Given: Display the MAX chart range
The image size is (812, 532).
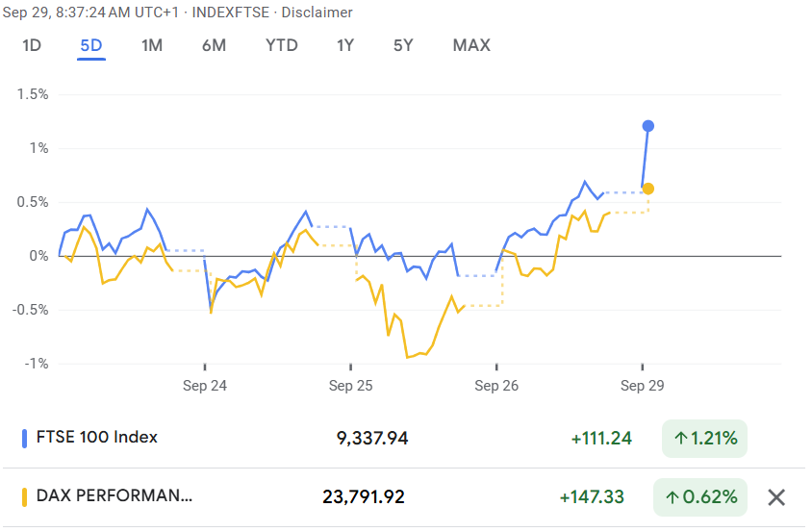Looking at the screenshot, I should pos(471,45).
